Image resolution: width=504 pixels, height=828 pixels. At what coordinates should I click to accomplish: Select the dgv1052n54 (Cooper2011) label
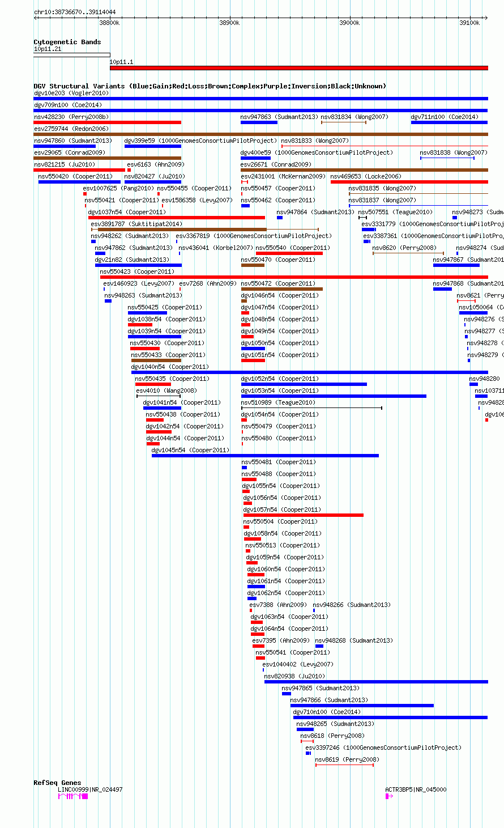point(280,379)
